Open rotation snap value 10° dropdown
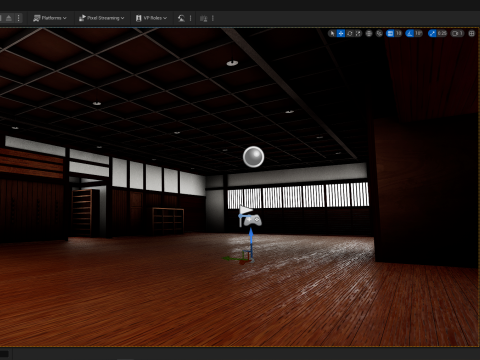 point(419,33)
